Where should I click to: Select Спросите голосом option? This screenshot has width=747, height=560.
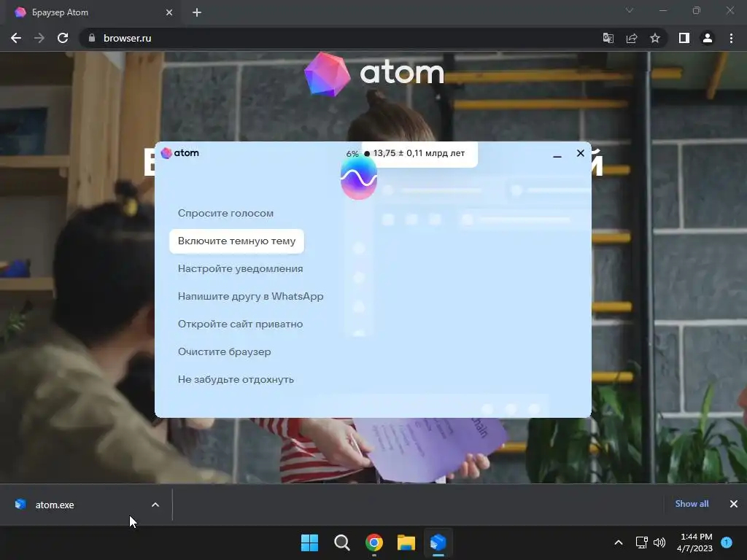(226, 214)
